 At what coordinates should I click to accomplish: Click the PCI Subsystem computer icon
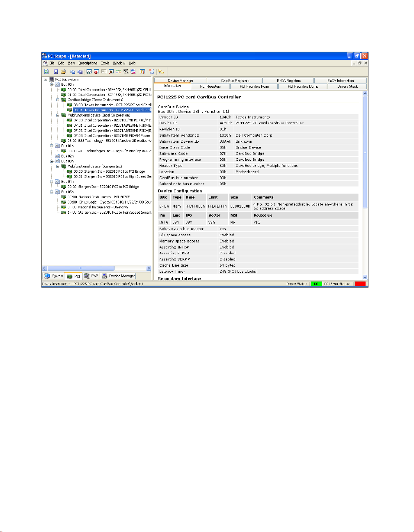tap(52, 80)
